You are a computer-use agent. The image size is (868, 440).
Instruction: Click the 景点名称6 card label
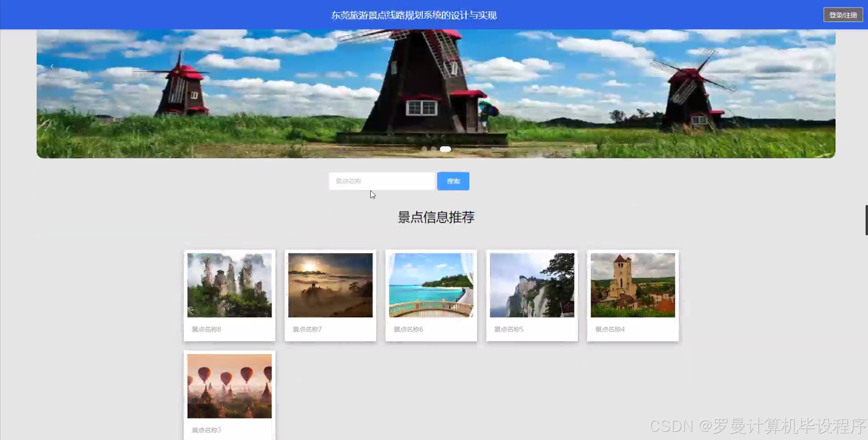(x=408, y=329)
